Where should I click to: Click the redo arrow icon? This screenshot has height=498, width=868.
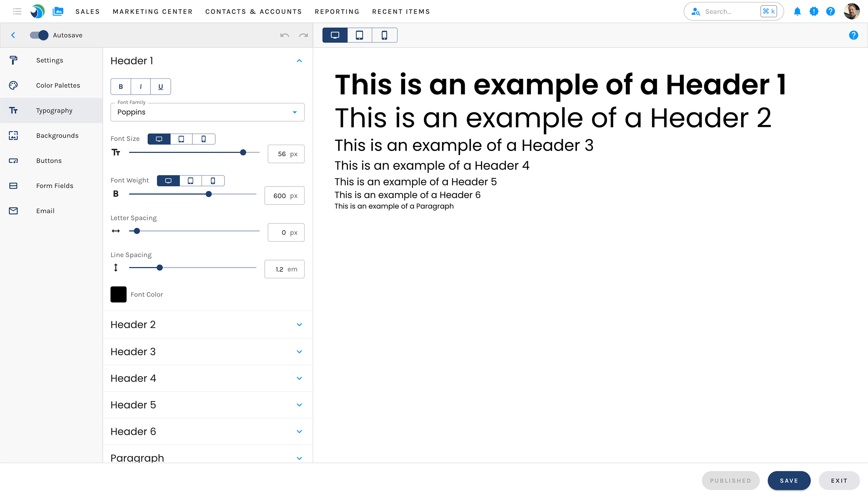tap(303, 35)
